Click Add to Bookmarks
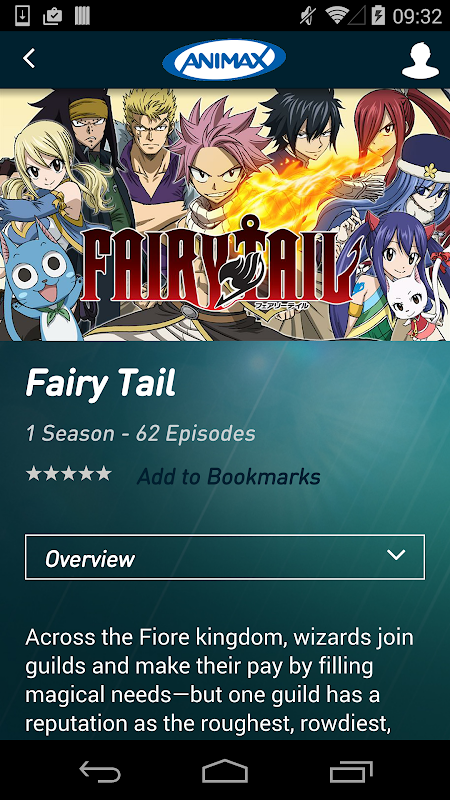 [229, 477]
